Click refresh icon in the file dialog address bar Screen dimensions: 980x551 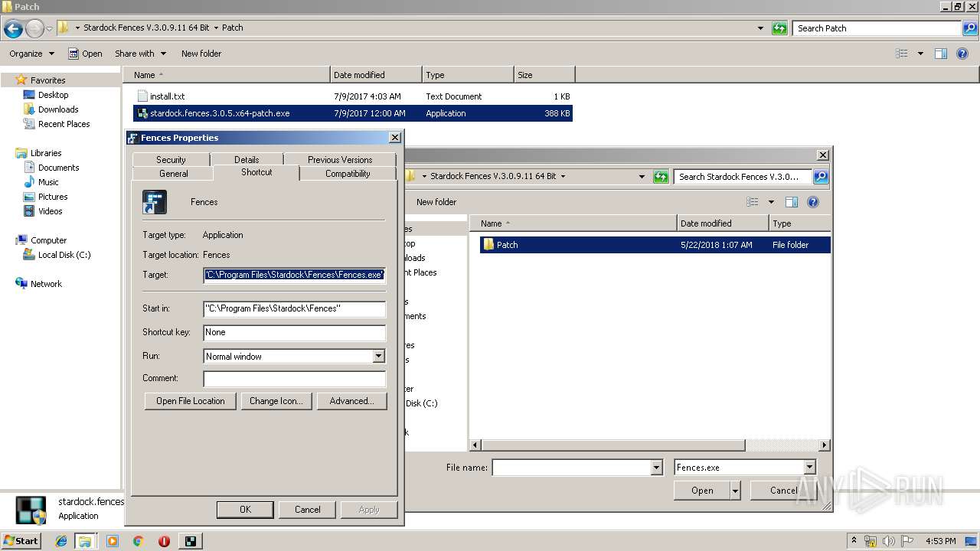661,177
